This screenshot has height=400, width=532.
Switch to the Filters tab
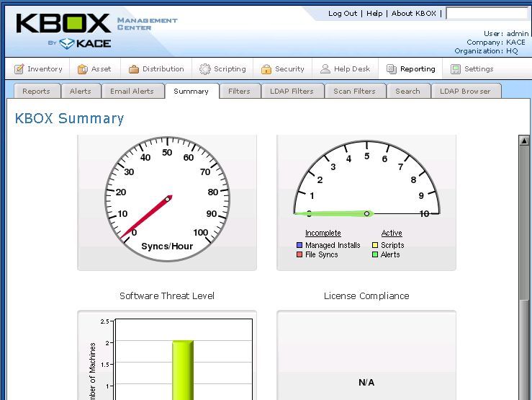240,91
